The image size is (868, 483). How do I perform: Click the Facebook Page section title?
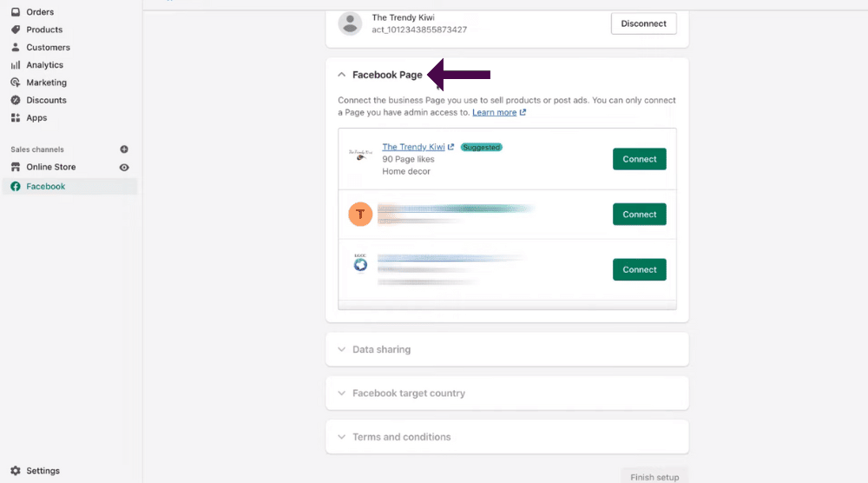pyautogui.click(x=387, y=75)
